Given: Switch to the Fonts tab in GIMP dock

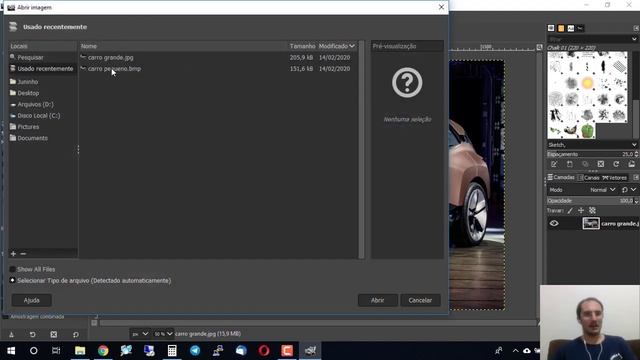Looking at the screenshot, I should (x=571, y=28).
